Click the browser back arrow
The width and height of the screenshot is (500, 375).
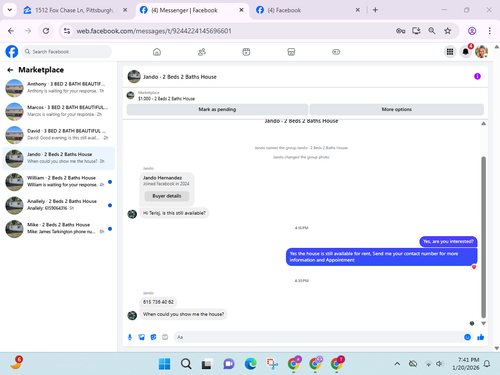click(11, 31)
